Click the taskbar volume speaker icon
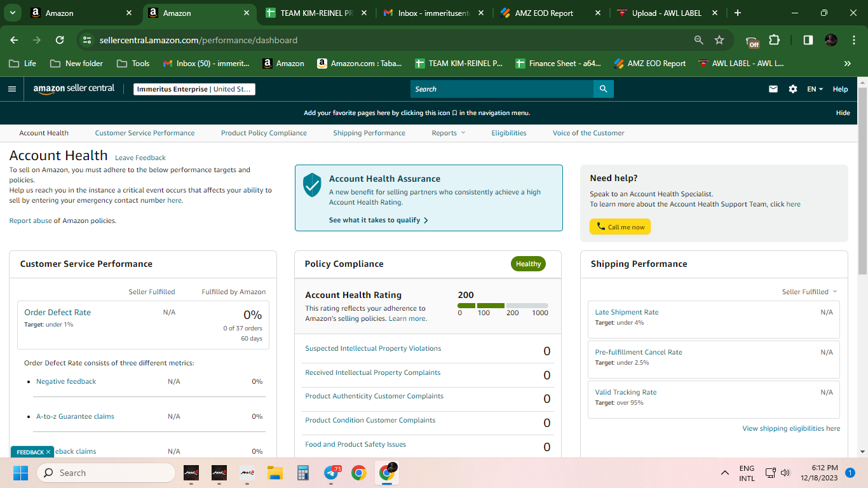 [785, 473]
